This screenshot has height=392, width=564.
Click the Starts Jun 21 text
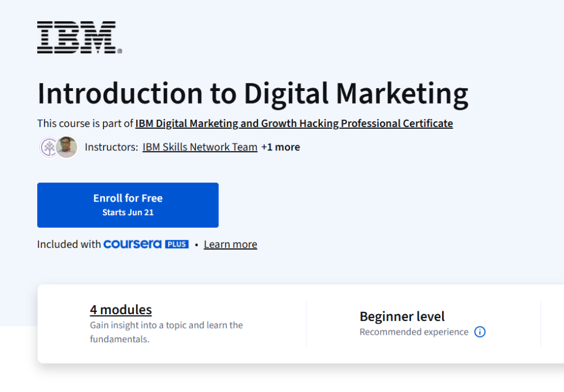pyautogui.click(x=128, y=212)
